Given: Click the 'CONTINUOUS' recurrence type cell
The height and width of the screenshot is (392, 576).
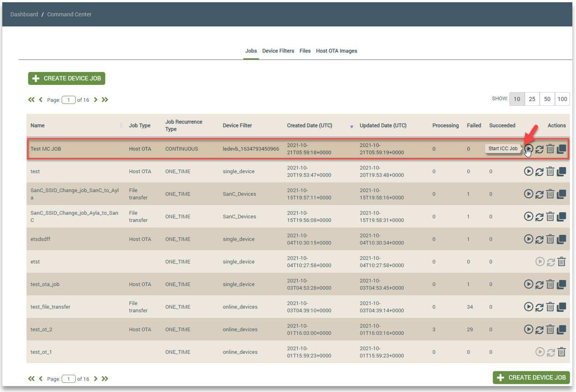Looking at the screenshot, I should (x=182, y=149).
